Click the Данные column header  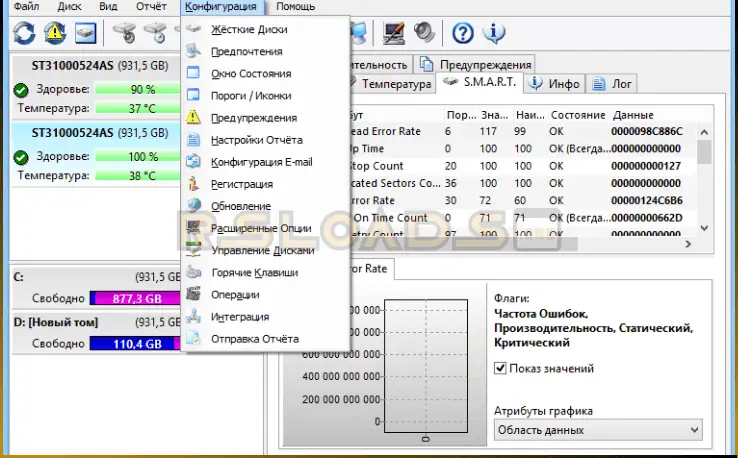click(x=633, y=115)
